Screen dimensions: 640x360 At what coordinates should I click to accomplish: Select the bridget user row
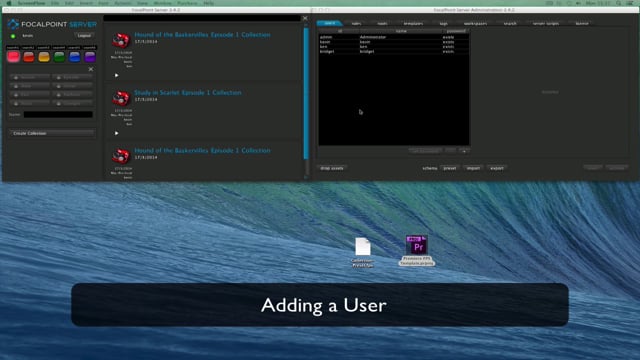pyautogui.click(x=394, y=52)
